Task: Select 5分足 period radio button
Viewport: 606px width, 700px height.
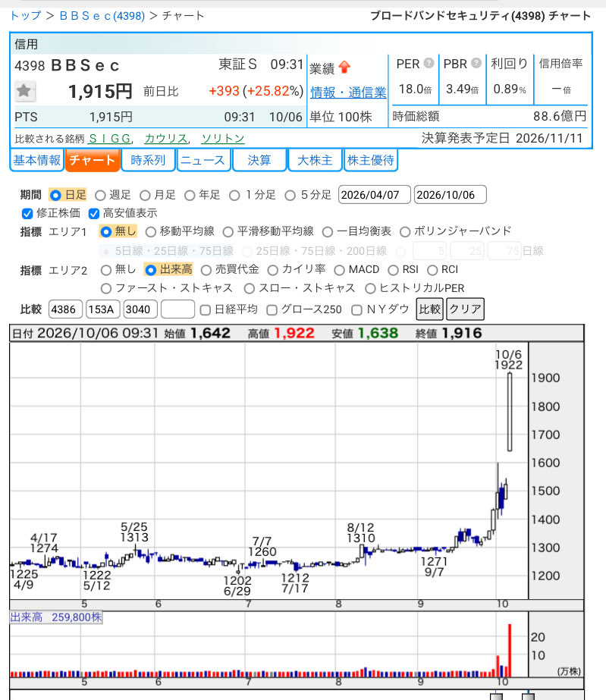Action: [x=290, y=196]
